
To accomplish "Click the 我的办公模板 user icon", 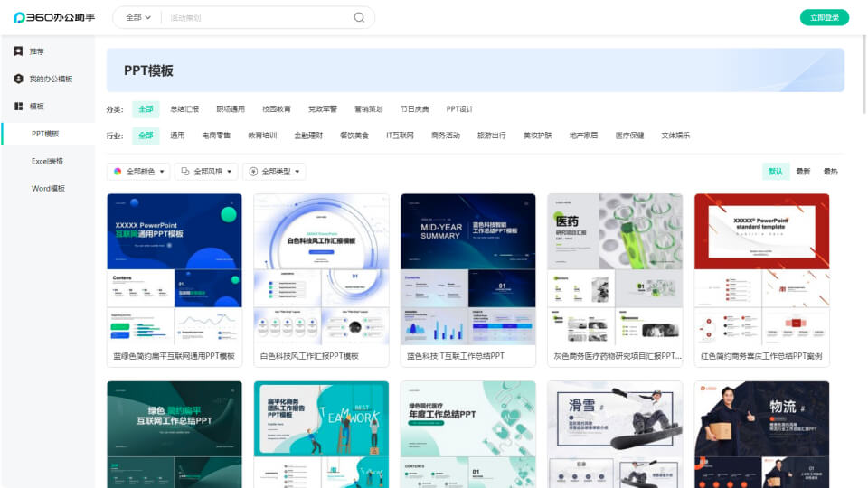I will pyautogui.click(x=18, y=79).
